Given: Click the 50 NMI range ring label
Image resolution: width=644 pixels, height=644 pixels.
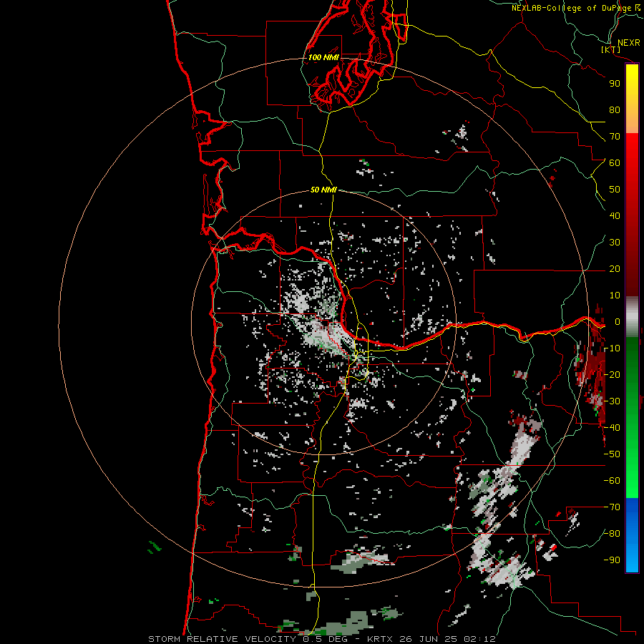Looking at the screenshot, I should click(x=323, y=190).
